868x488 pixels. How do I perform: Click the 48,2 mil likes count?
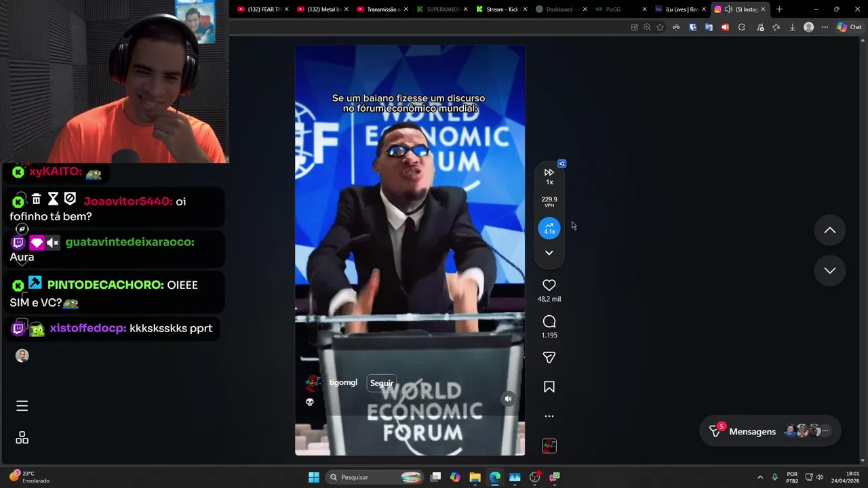[x=549, y=299]
